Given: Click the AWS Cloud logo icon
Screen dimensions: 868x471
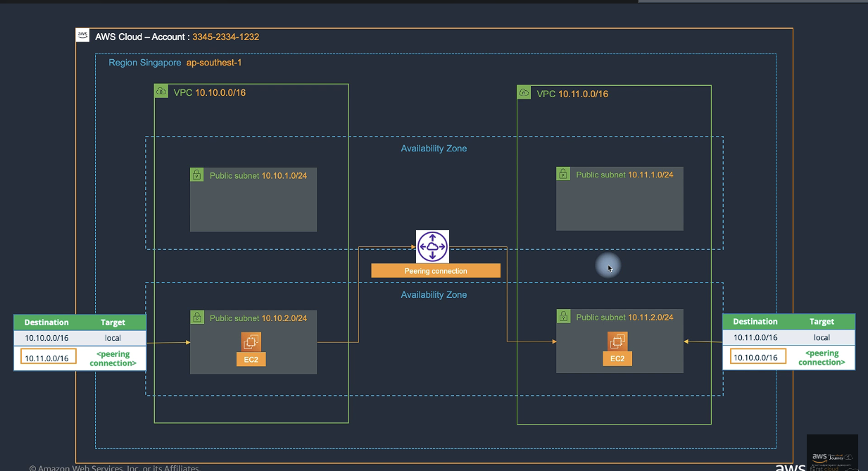Looking at the screenshot, I should [83, 36].
